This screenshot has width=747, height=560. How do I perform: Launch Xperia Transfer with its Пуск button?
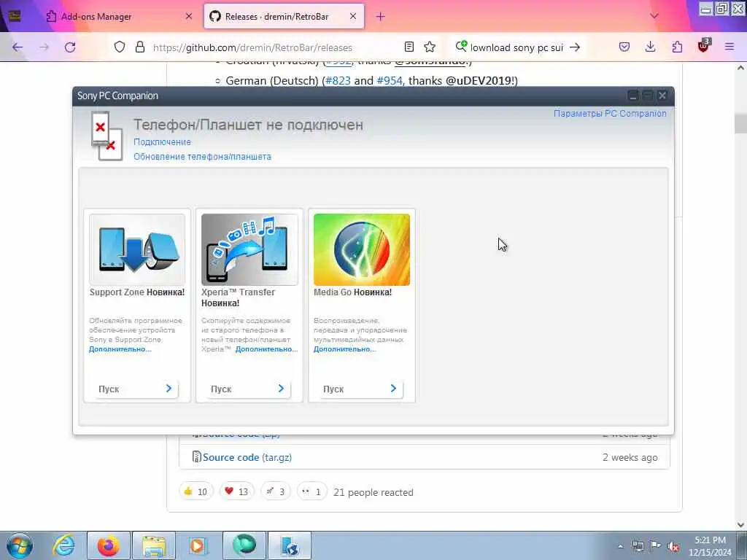(x=249, y=389)
